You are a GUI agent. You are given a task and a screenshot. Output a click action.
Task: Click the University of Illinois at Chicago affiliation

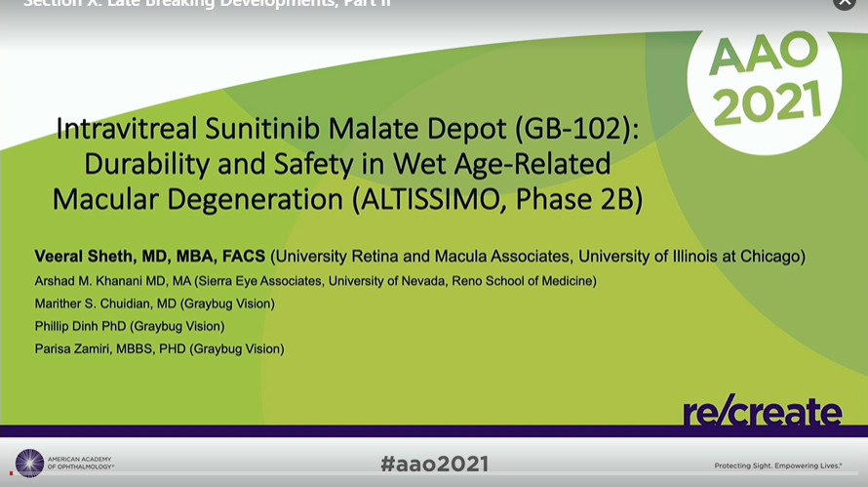(x=691, y=257)
